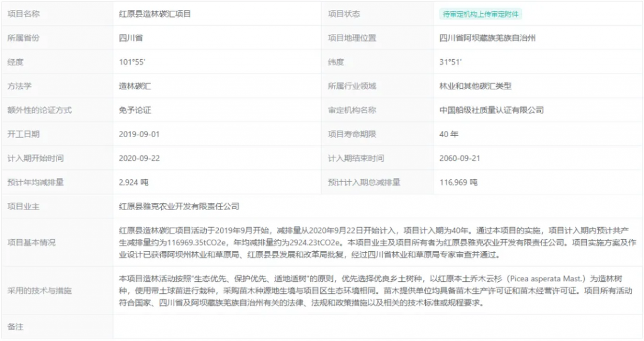Select crediting period start date 2020-09-22
The width and height of the screenshot is (644, 341).
(140, 158)
